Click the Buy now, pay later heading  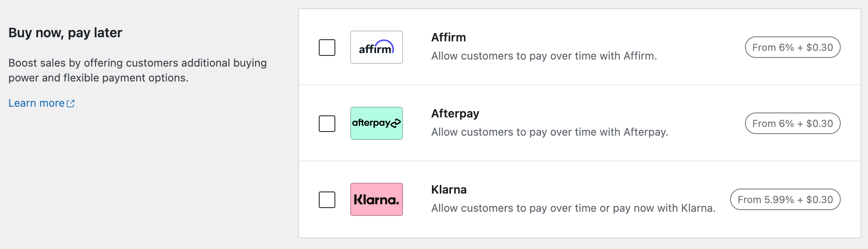coord(66,34)
